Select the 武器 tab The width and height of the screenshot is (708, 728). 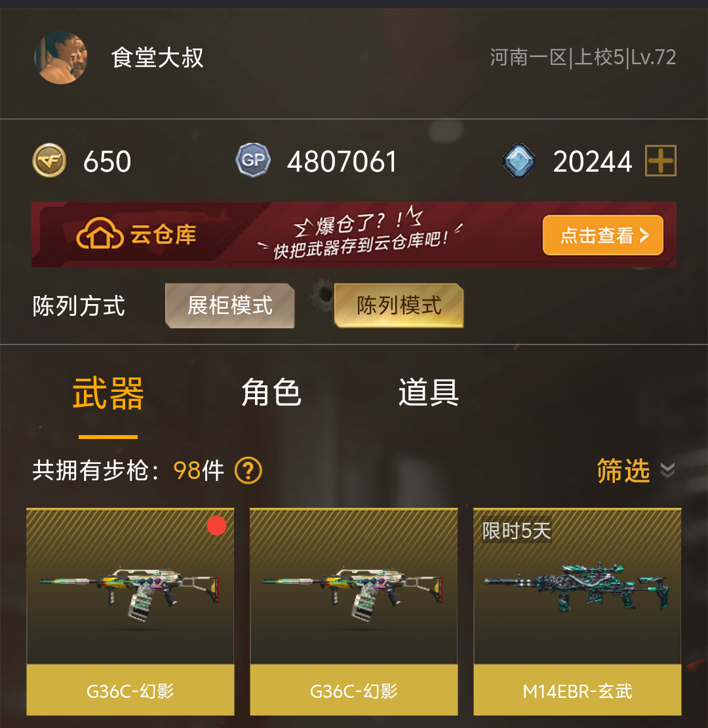108,394
